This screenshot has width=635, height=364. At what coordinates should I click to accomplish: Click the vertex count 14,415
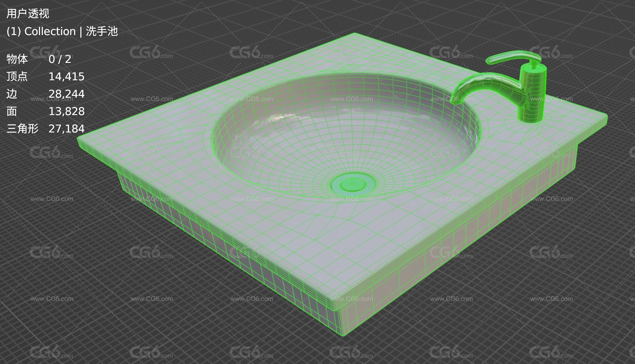tap(66, 77)
